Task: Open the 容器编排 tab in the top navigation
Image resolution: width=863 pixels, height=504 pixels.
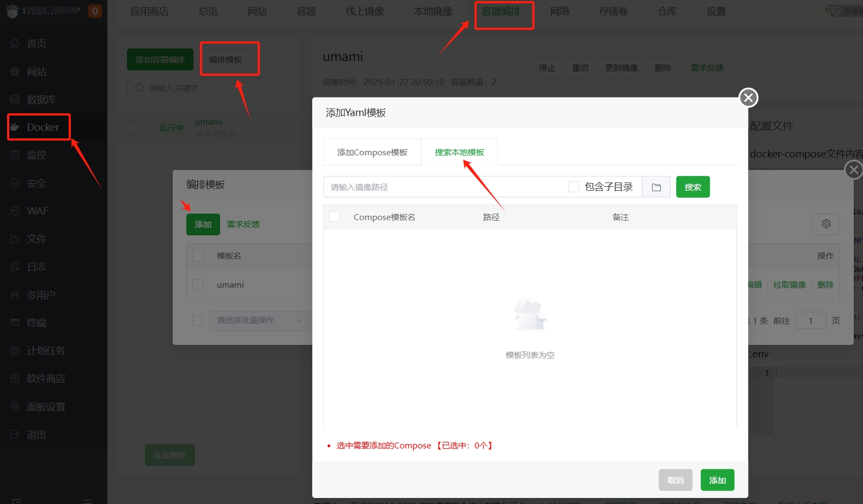Action: (501, 11)
